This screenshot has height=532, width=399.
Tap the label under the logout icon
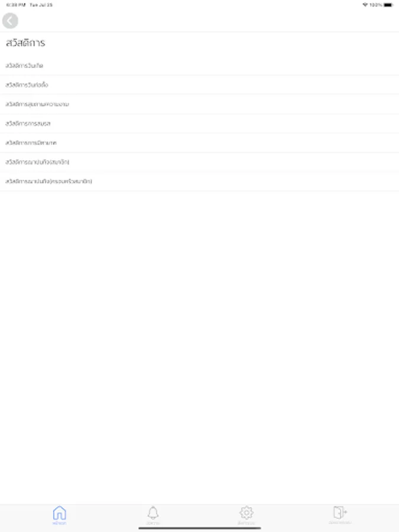[340, 523]
